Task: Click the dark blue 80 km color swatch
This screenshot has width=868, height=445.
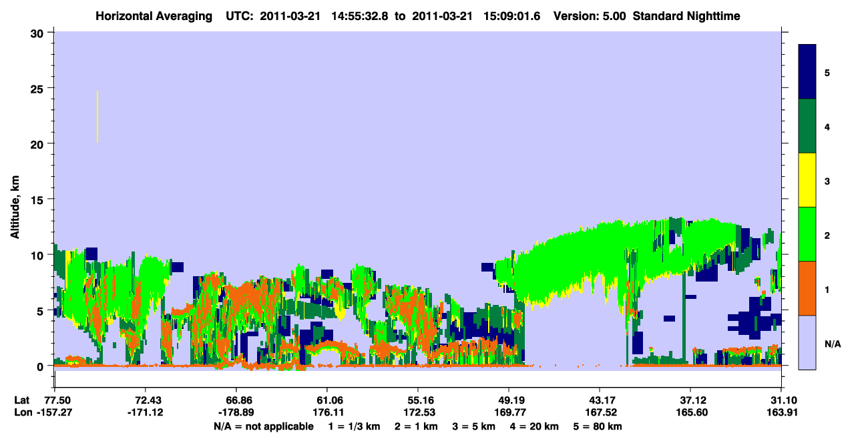Action: click(807, 72)
